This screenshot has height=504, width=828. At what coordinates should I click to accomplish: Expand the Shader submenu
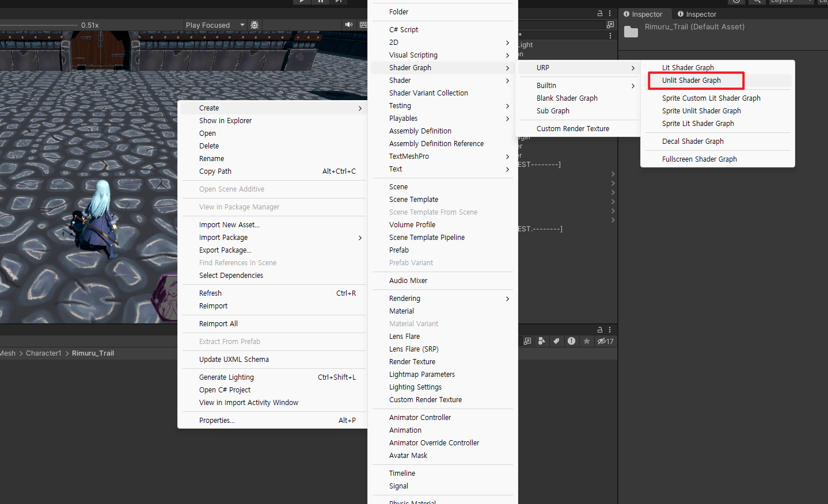click(442, 80)
